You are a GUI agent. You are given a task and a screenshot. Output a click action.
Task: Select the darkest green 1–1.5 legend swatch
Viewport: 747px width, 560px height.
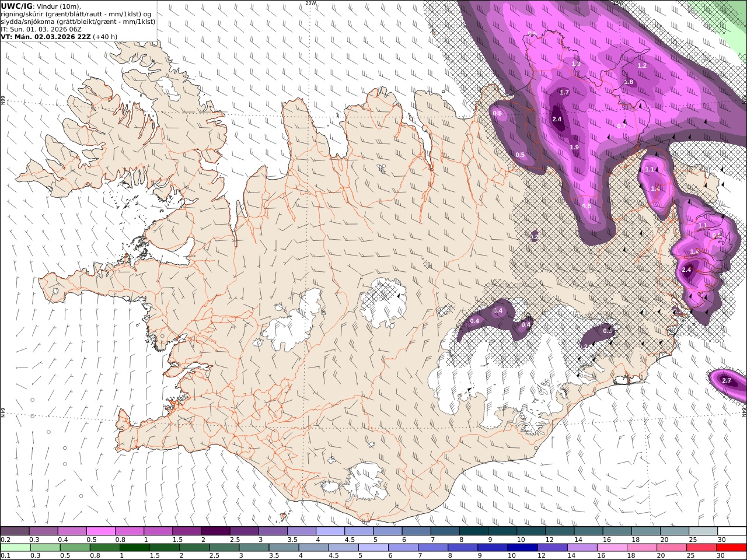tap(135, 548)
